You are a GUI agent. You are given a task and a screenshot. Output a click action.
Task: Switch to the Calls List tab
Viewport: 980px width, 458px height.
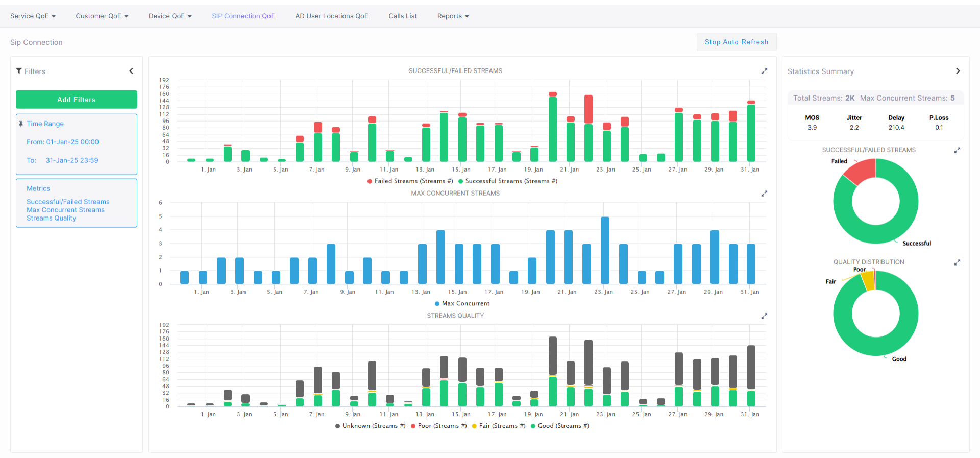[x=403, y=16]
